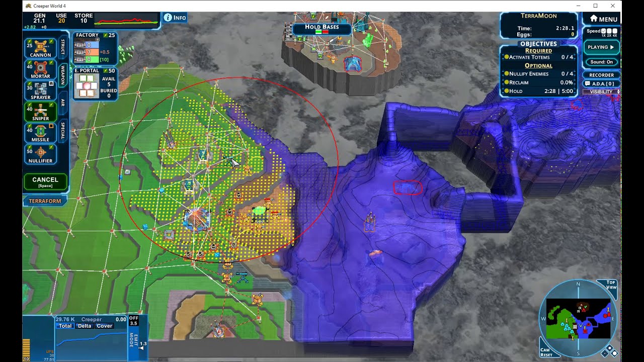Viewport: 644px width, 362px height.
Task: Select the Mortar weapon build icon
Action: click(40, 69)
